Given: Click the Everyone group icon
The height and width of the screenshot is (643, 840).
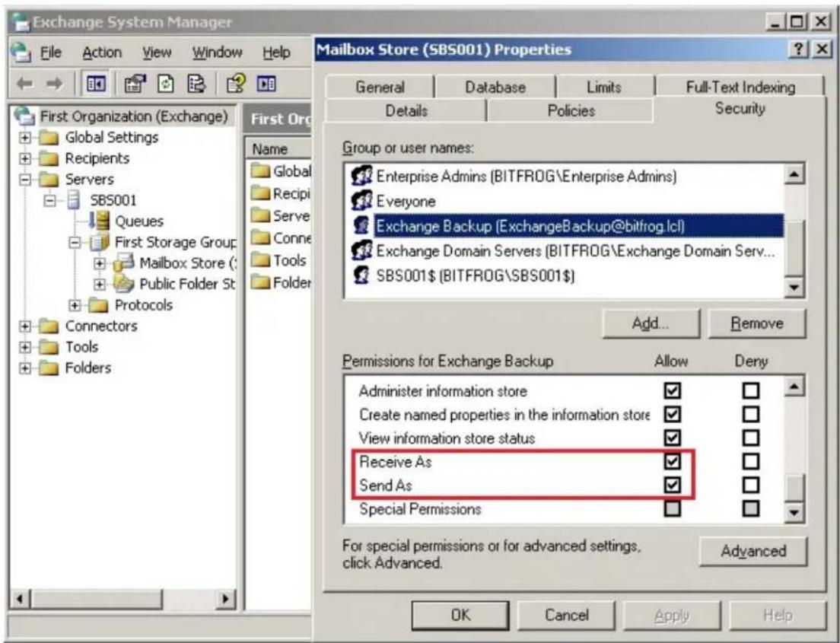Looking at the screenshot, I should click(361, 201).
